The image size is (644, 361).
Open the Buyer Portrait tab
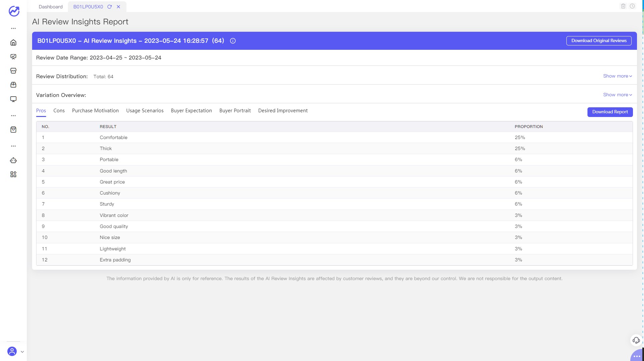pyautogui.click(x=235, y=111)
